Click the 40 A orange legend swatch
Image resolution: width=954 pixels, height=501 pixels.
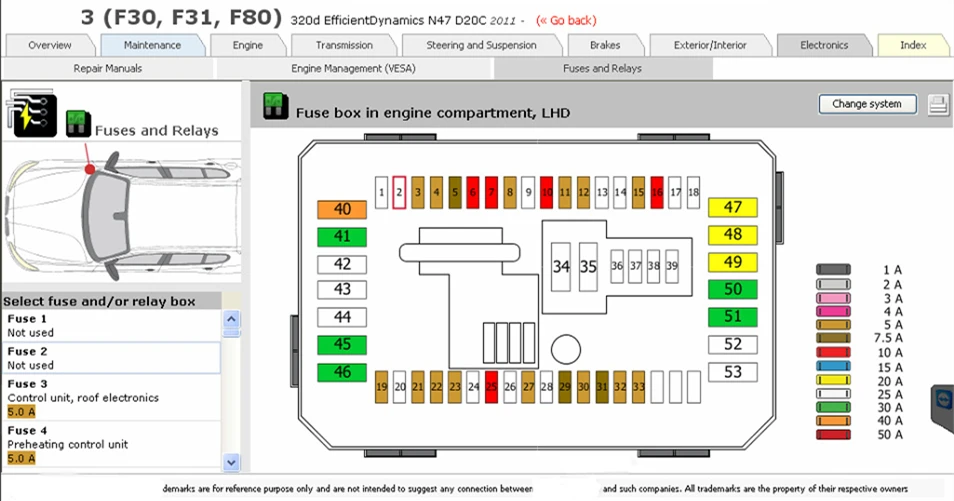pyautogui.click(x=833, y=421)
